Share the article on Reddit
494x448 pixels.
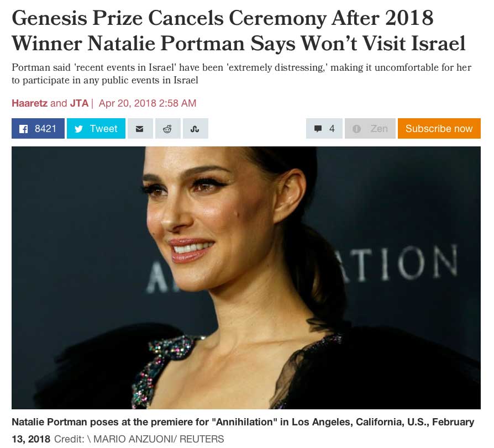point(167,129)
